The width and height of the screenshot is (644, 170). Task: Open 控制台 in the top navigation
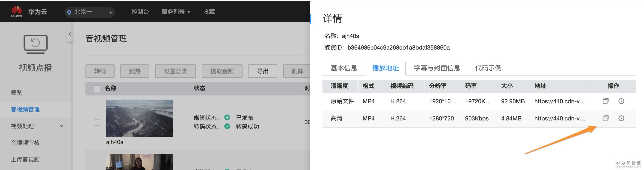(140, 12)
